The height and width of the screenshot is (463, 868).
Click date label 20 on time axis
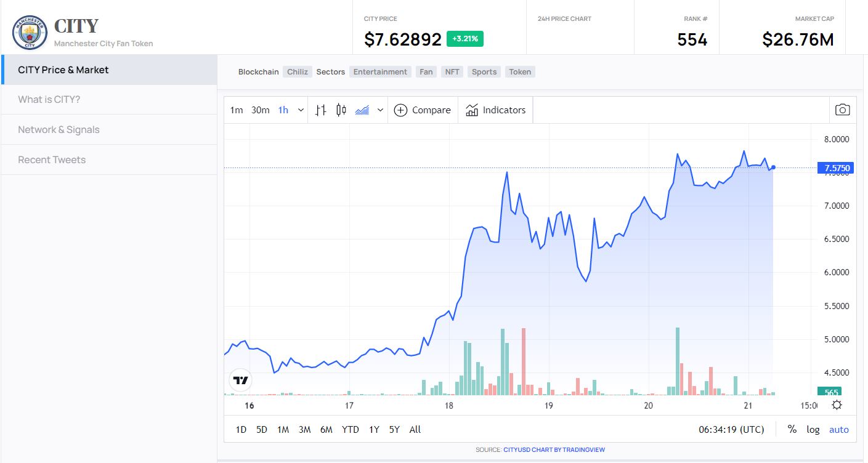click(648, 405)
